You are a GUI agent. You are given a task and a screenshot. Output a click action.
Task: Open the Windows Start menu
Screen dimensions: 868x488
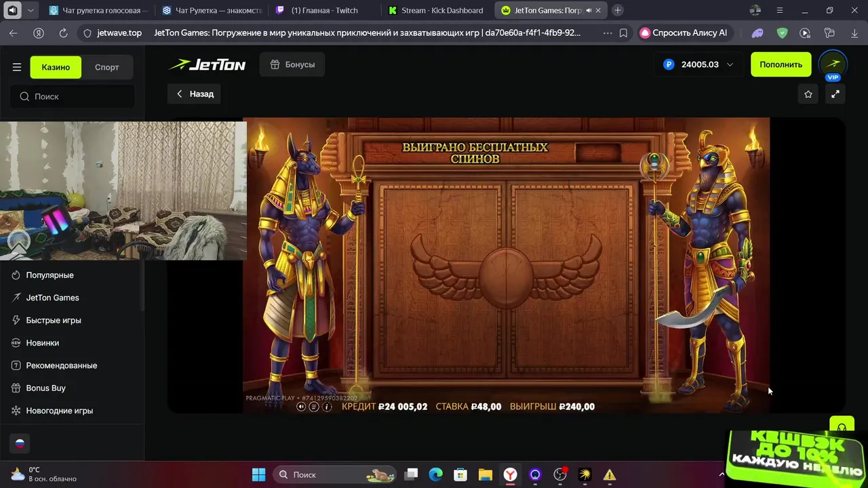(x=259, y=474)
